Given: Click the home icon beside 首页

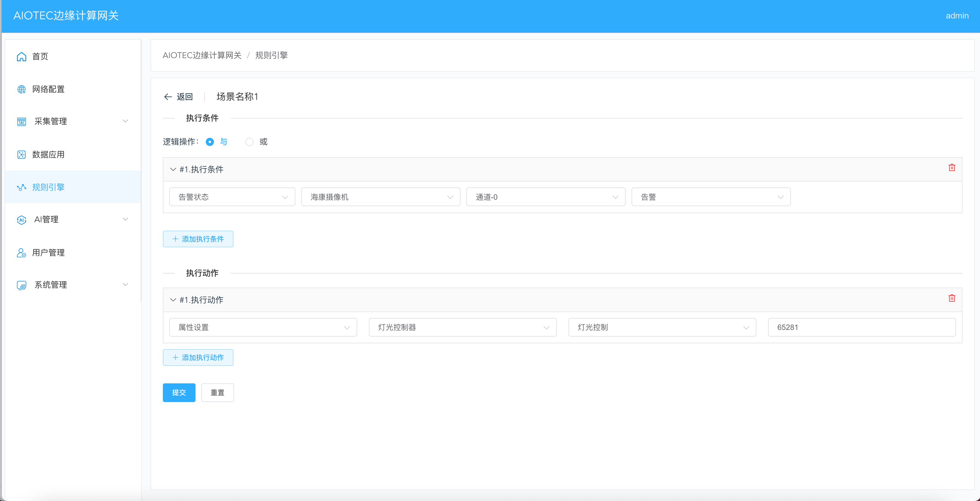Looking at the screenshot, I should (22, 57).
